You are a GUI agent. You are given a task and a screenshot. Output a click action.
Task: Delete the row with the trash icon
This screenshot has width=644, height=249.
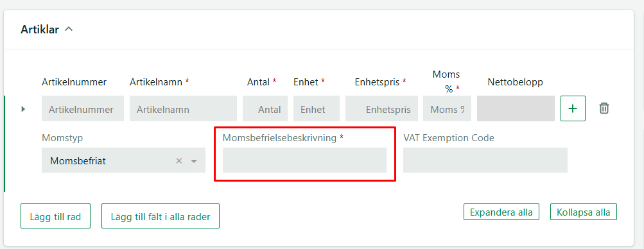604,108
